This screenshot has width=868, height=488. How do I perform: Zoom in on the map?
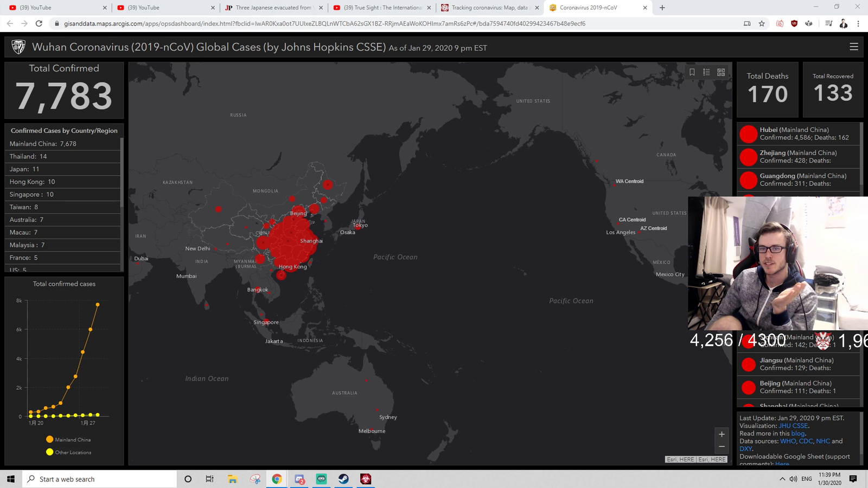(x=722, y=434)
